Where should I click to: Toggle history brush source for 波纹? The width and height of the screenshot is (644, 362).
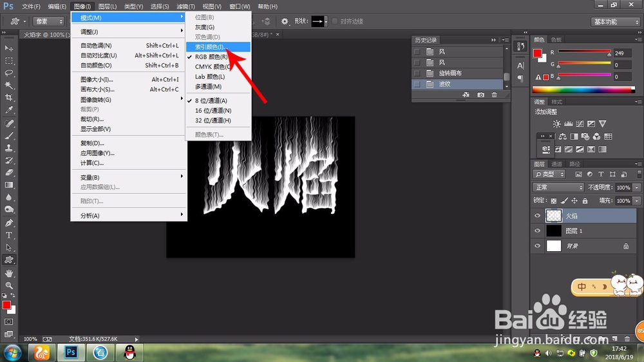pos(417,84)
